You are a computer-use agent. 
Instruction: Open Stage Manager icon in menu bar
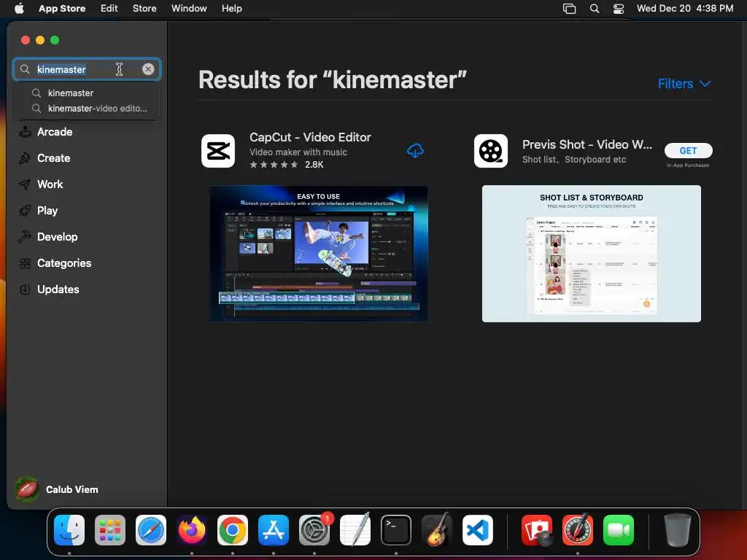click(569, 9)
